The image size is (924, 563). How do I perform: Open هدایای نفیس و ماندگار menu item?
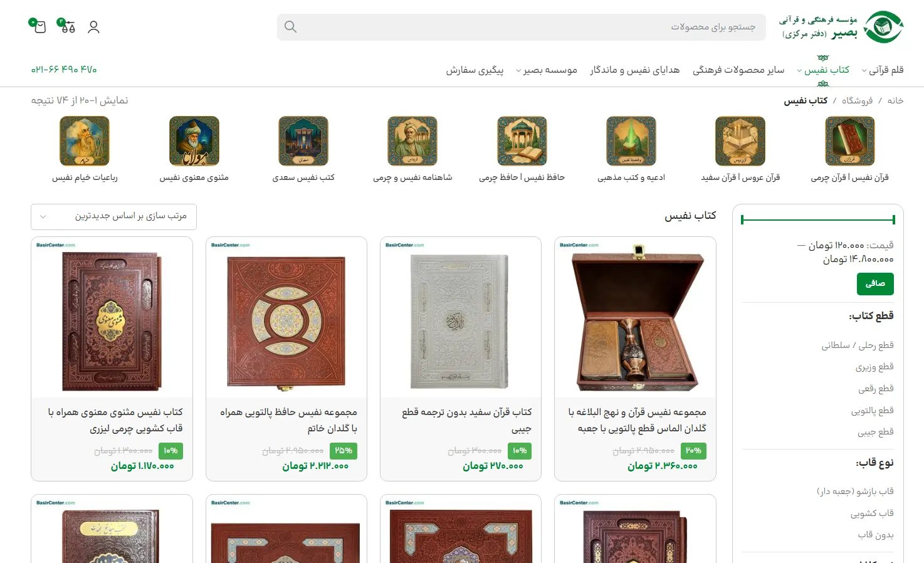click(634, 70)
